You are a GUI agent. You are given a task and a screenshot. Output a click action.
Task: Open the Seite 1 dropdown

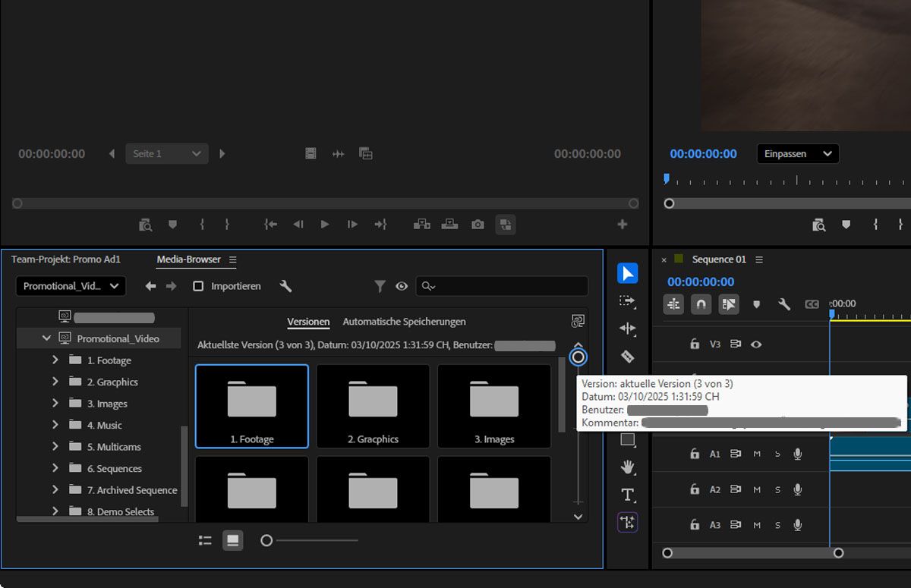[x=166, y=153]
